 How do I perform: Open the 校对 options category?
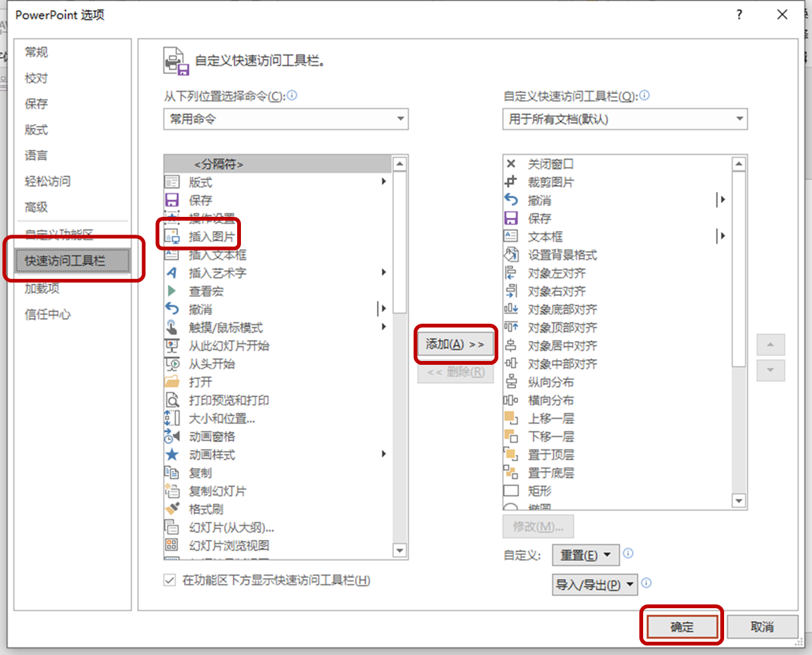pyautogui.click(x=36, y=78)
